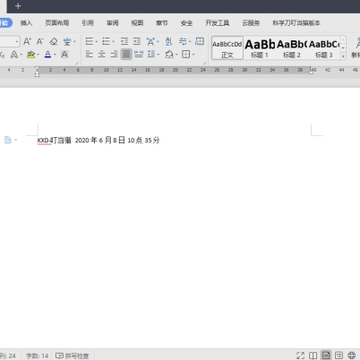Apply distributed alignment
This screenshot has height=360, width=360.
click(139, 54)
